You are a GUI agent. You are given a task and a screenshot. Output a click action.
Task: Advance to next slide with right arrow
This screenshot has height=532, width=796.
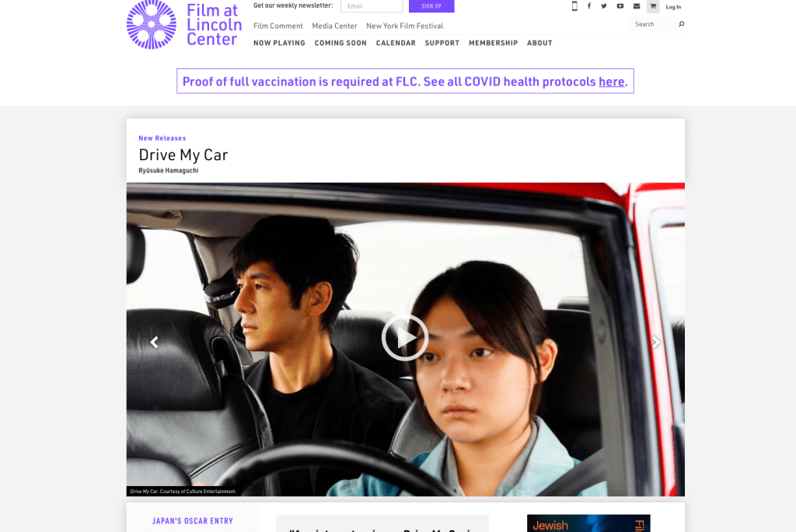[656, 342]
